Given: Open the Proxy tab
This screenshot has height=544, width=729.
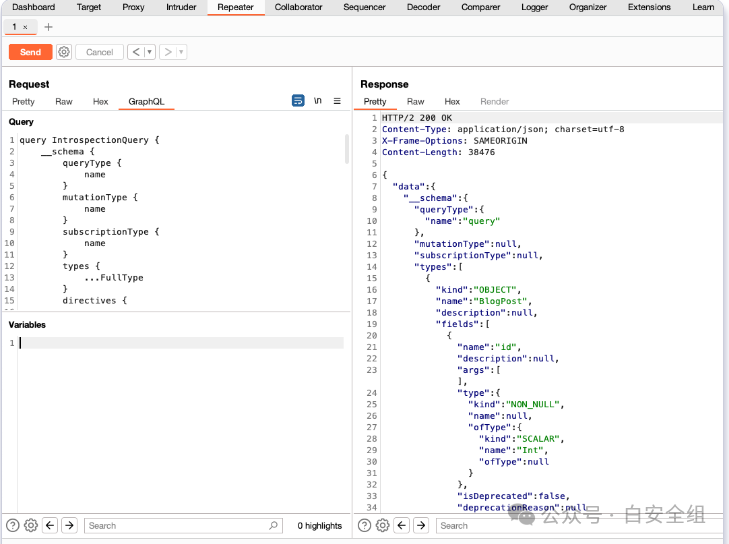Looking at the screenshot, I should pyautogui.click(x=133, y=7).
